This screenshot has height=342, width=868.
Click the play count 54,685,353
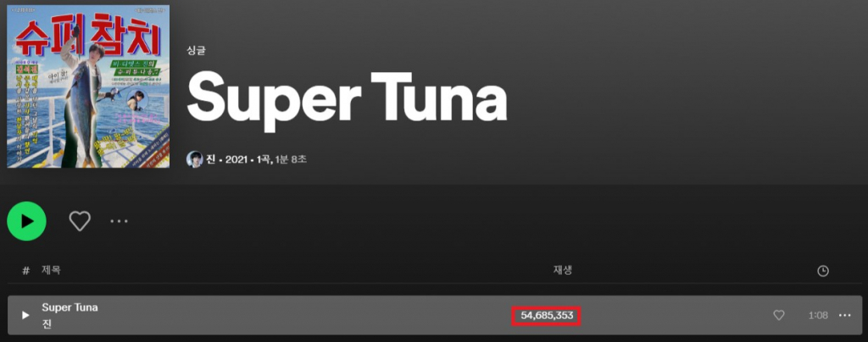(547, 316)
